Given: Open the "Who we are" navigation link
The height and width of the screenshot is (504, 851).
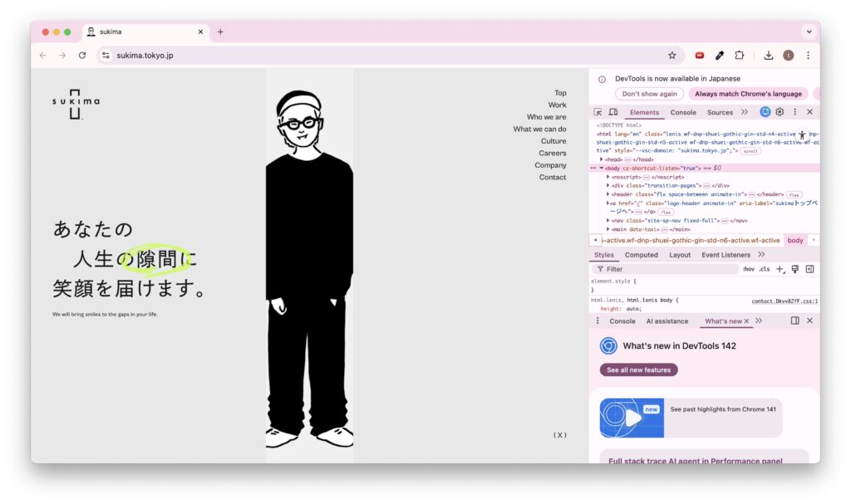Looking at the screenshot, I should (x=546, y=117).
